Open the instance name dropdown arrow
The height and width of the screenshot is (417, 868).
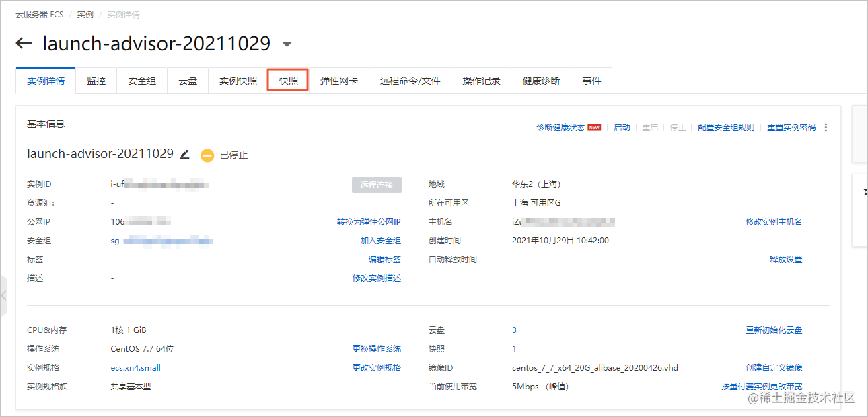point(287,44)
